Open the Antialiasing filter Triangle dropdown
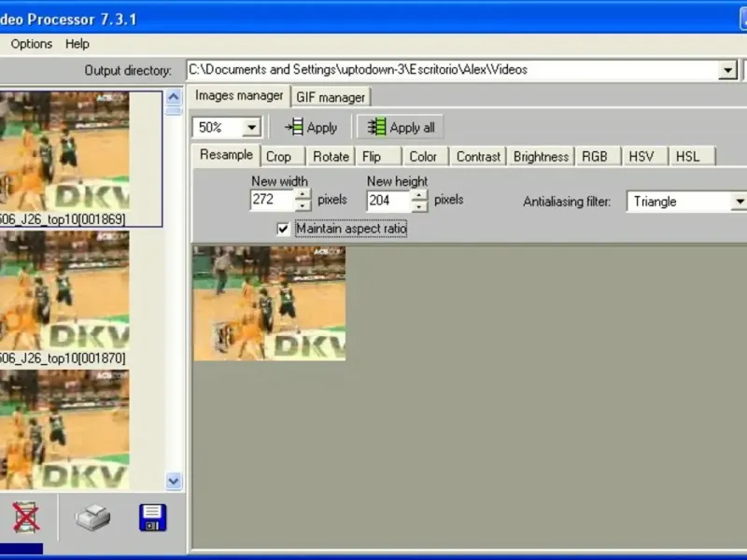 tap(739, 202)
